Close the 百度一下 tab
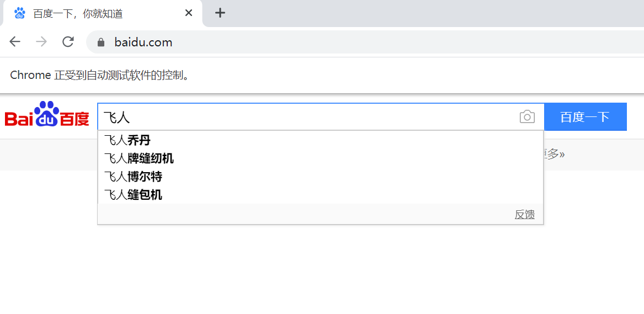 (x=189, y=13)
